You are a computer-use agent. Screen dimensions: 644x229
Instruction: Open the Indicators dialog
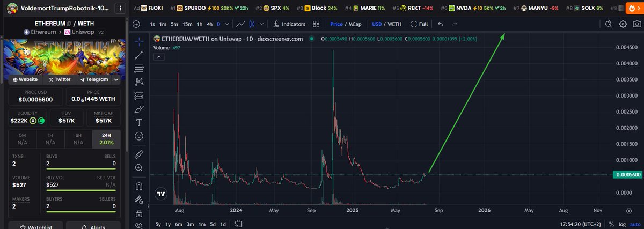[x=289, y=24]
